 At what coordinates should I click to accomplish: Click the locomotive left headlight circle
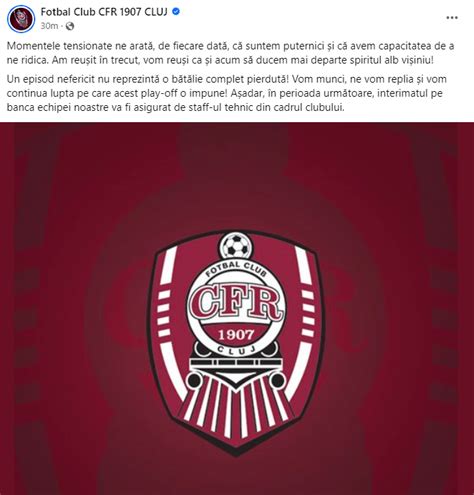193,380
